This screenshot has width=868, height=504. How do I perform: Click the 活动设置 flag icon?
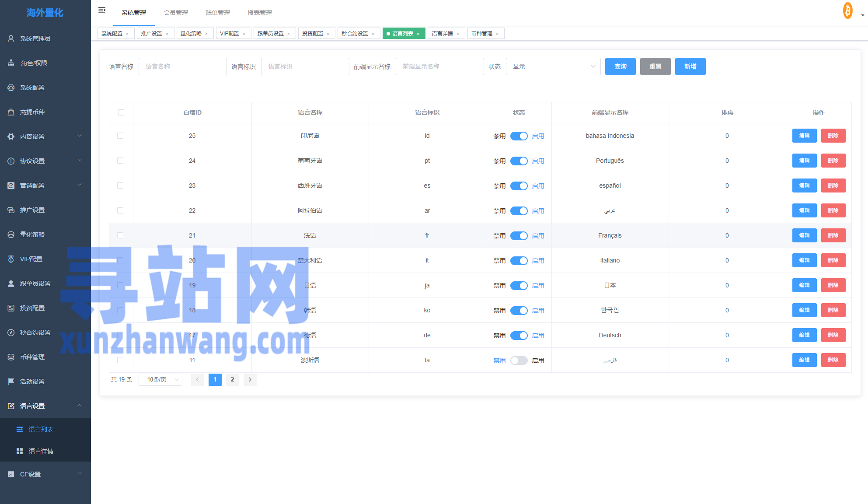(11, 381)
